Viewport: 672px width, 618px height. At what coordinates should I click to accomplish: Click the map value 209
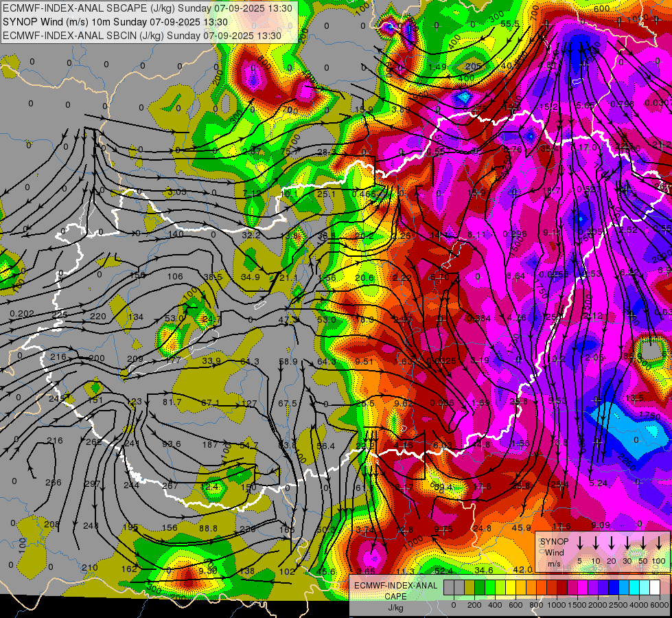[135, 359]
